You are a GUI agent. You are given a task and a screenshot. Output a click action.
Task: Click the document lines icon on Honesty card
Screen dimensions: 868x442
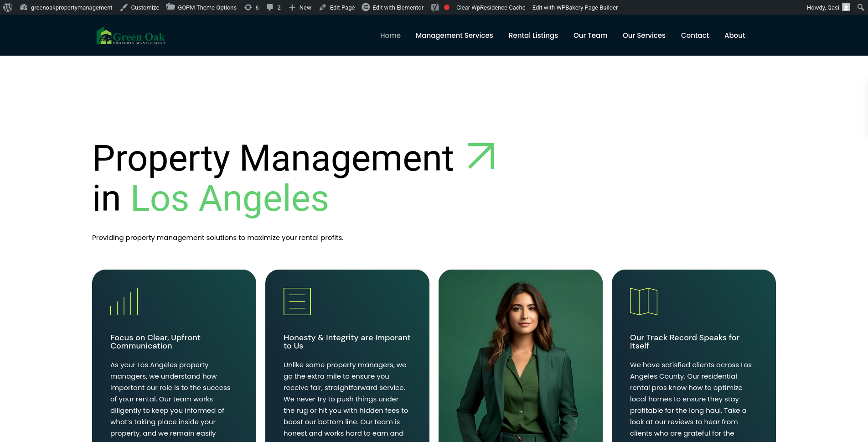pyautogui.click(x=297, y=302)
